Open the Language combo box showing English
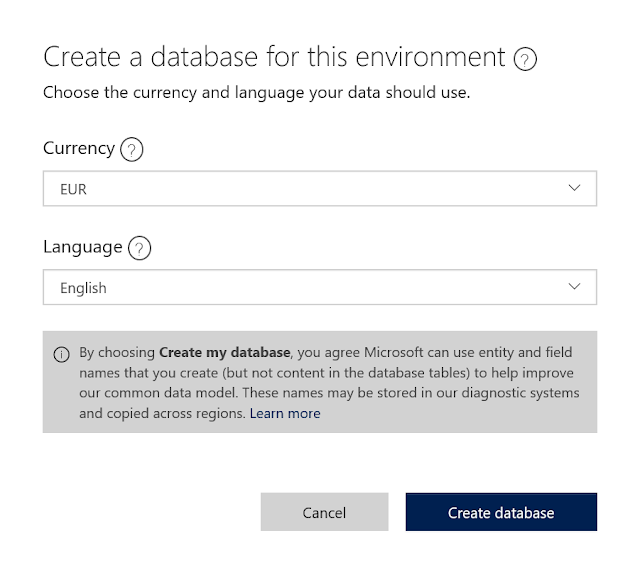Screen dimensions: 640x565 click(319, 287)
